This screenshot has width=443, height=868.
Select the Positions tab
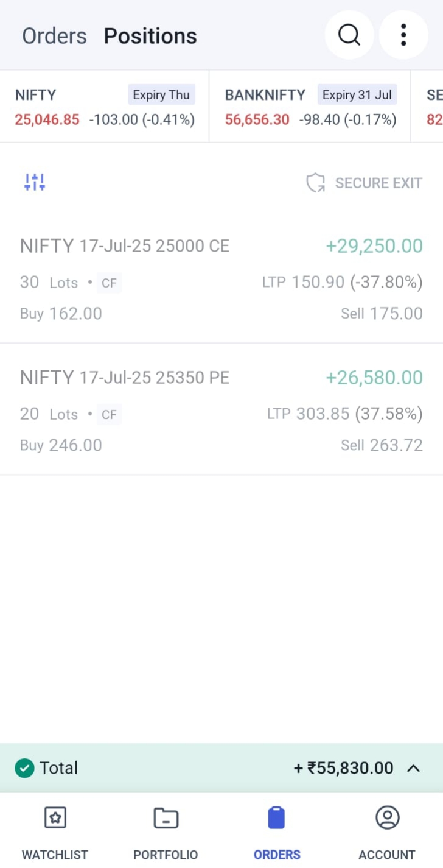point(150,37)
